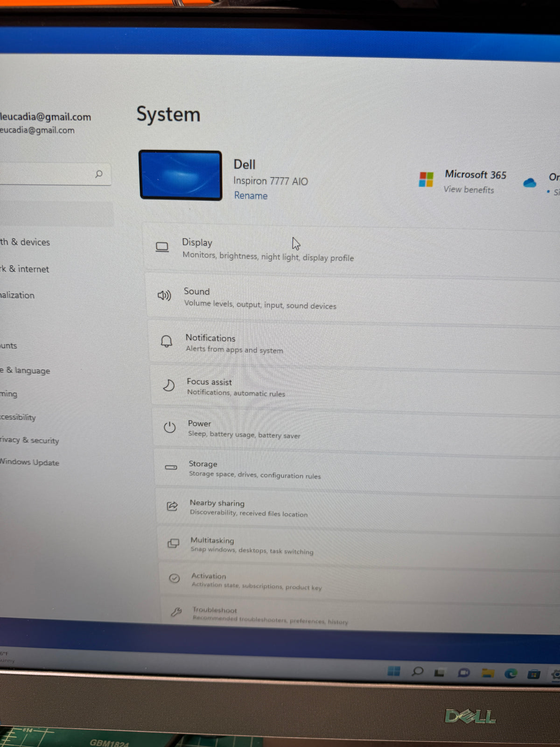Viewport: 560px width, 747px height.
Task: Click the search magnifier icon in settings
Action: [99, 174]
